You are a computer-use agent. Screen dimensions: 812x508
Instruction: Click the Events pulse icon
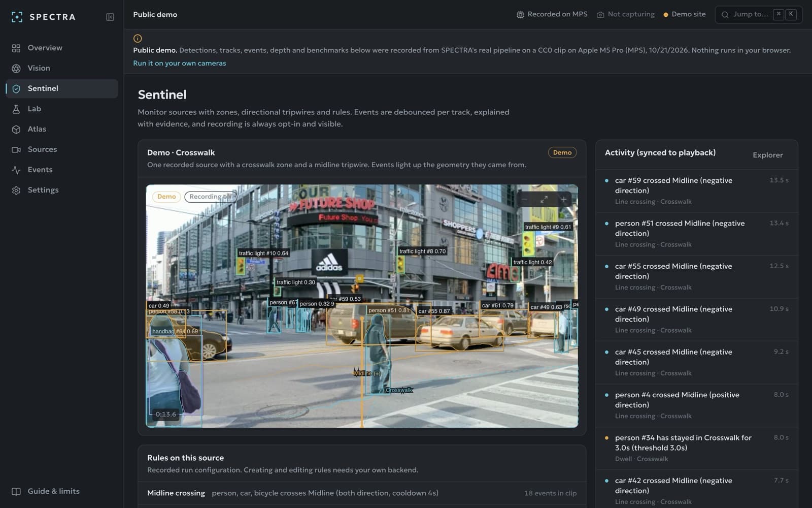point(16,170)
